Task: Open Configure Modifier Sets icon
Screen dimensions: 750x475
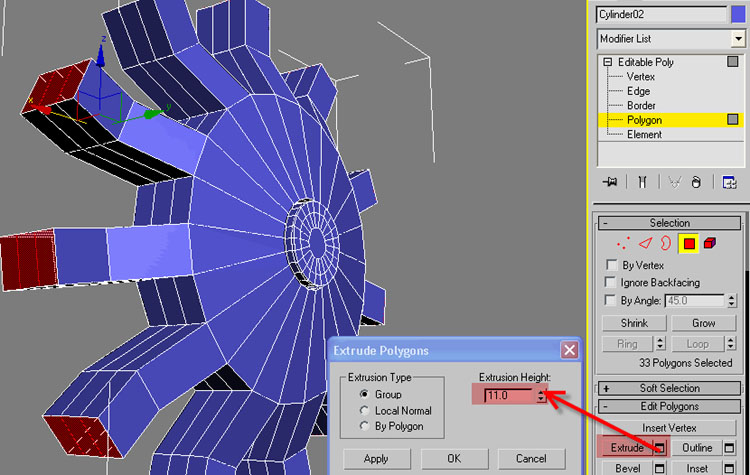Action: point(731,182)
